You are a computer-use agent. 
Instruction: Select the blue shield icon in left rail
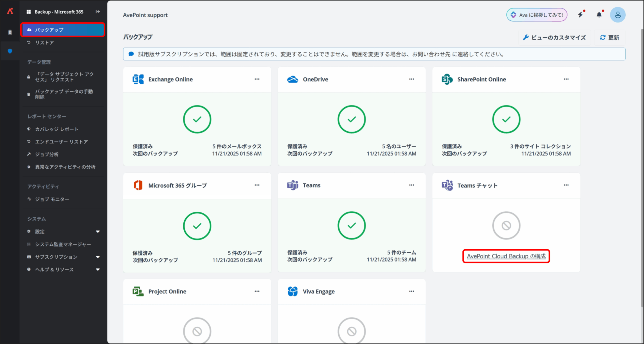[10, 51]
